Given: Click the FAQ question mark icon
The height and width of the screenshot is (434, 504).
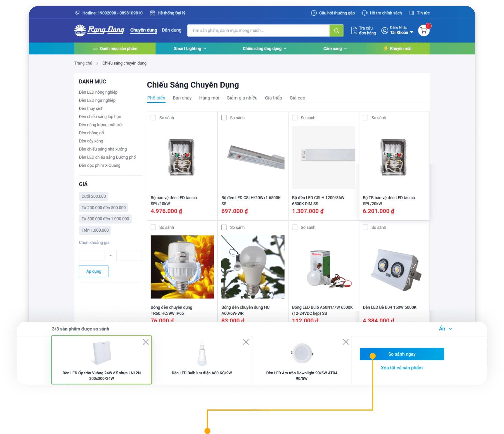Looking at the screenshot, I should tap(314, 13).
